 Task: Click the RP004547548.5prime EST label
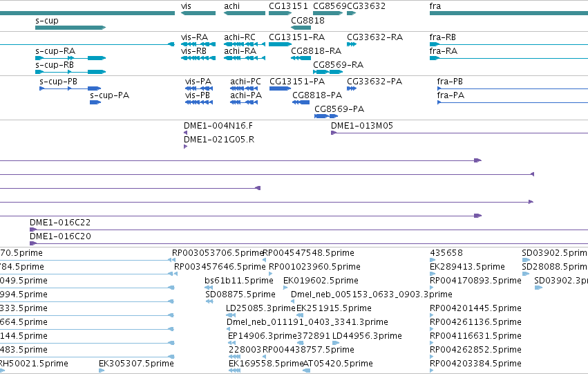pyautogui.click(x=309, y=253)
